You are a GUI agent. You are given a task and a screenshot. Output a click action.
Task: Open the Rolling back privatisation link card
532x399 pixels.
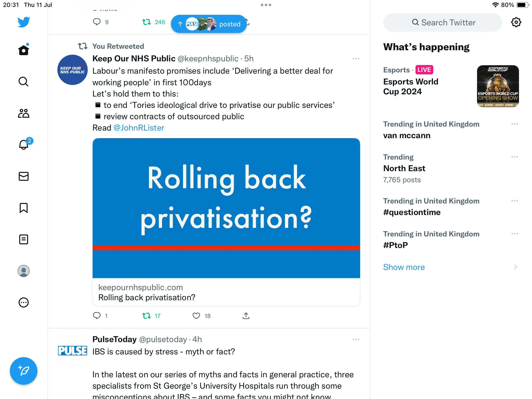tap(226, 222)
